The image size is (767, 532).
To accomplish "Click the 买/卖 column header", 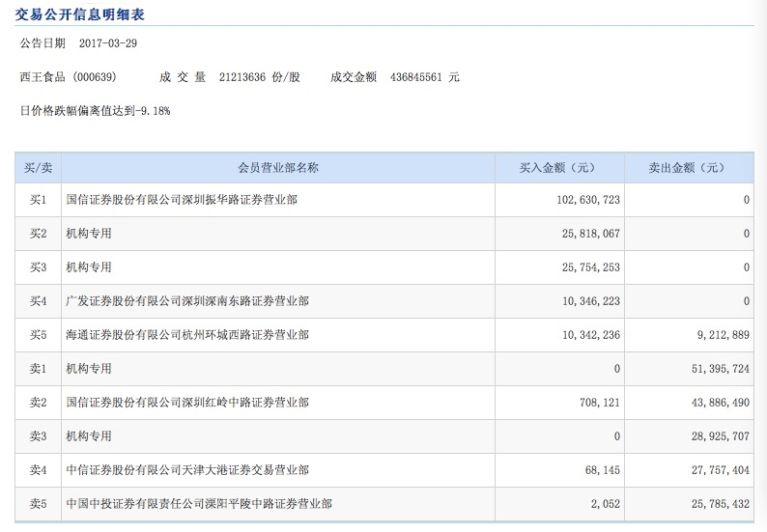I will (38, 168).
